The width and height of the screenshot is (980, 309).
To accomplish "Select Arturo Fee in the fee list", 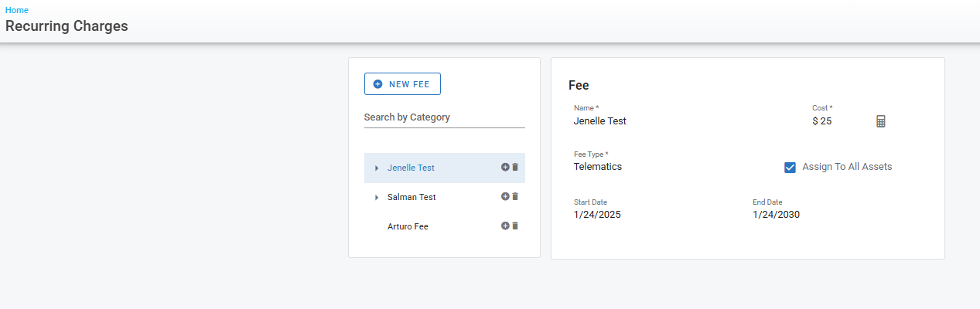I will pos(408,227).
